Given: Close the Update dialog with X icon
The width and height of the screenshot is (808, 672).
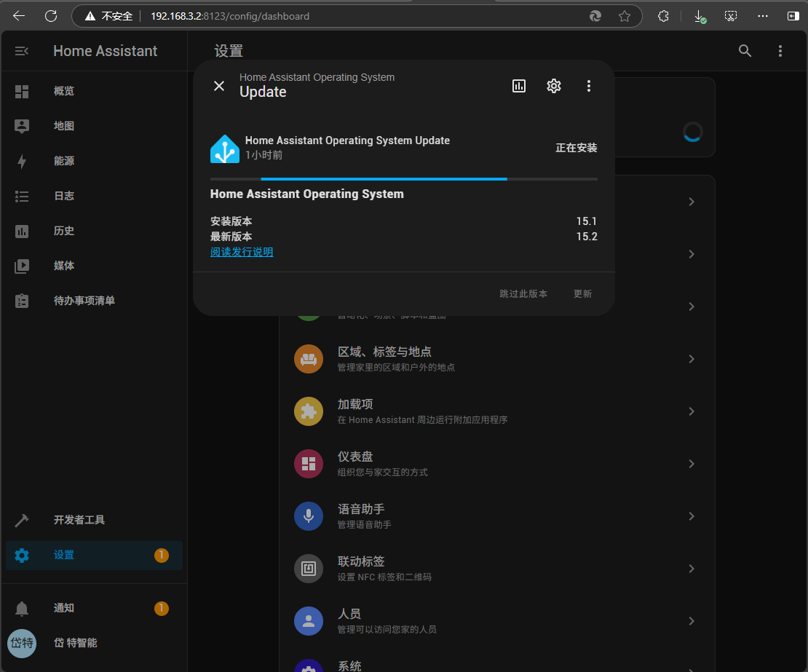Looking at the screenshot, I should [x=219, y=86].
